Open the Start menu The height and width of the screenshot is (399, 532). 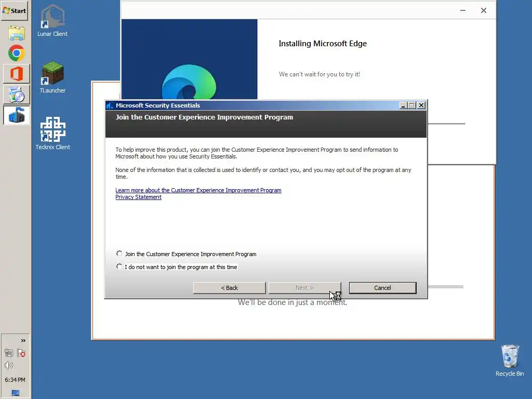click(x=15, y=10)
